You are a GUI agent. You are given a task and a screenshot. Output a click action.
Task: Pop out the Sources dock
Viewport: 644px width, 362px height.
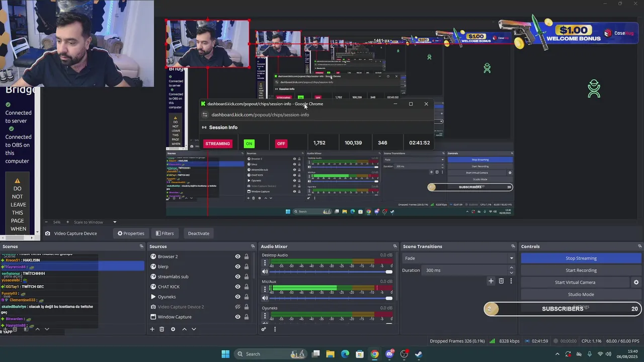click(253, 246)
